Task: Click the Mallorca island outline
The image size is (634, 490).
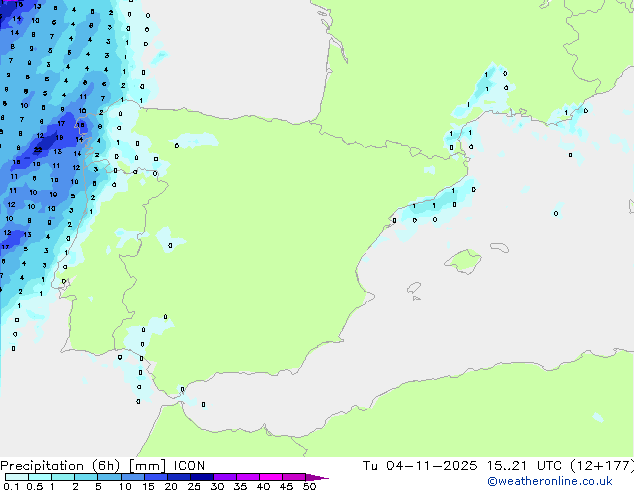Action: pyautogui.click(x=463, y=262)
